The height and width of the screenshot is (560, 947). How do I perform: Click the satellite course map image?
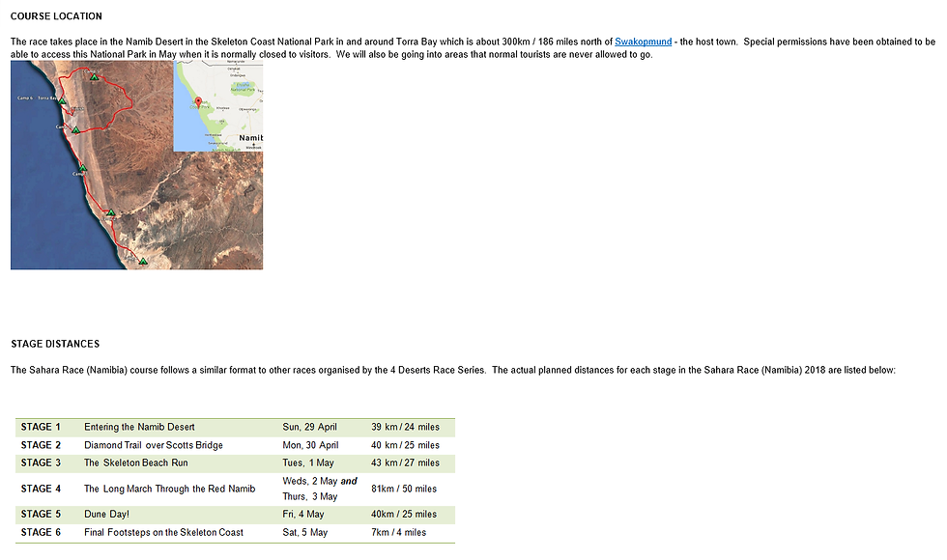136,165
